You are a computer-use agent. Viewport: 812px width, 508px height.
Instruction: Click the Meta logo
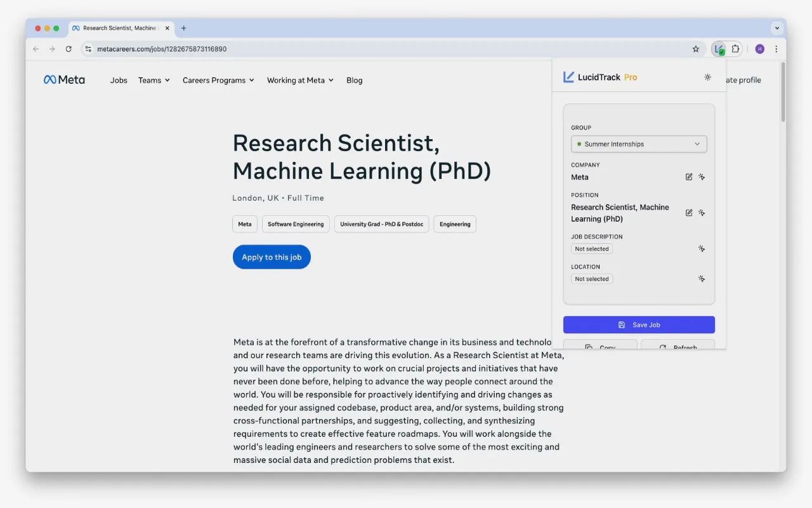click(x=64, y=80)
